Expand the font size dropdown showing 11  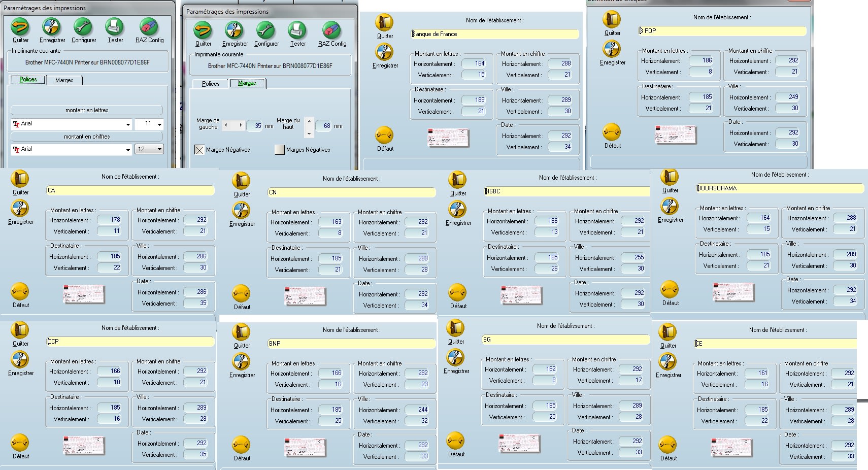coord(159,124)
